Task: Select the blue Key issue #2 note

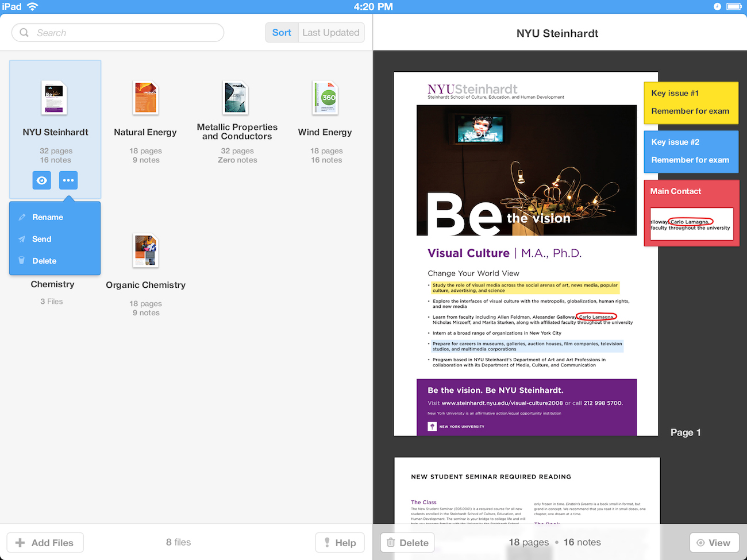Action: [691, 151]
